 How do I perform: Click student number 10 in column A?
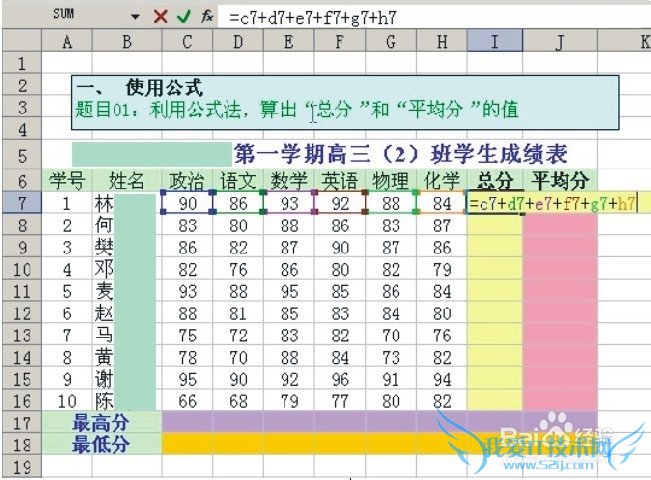[67, 401]
